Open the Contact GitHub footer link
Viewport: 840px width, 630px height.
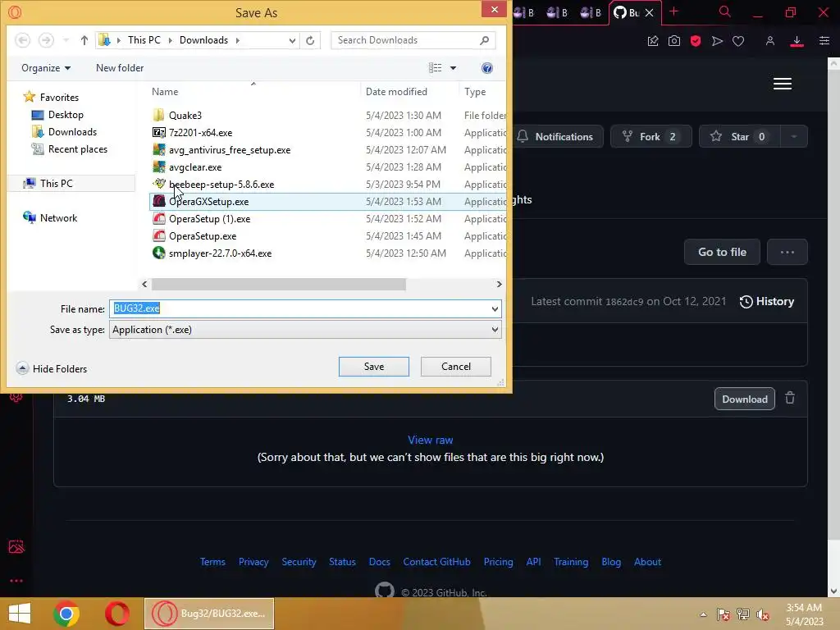pos(436,562)
